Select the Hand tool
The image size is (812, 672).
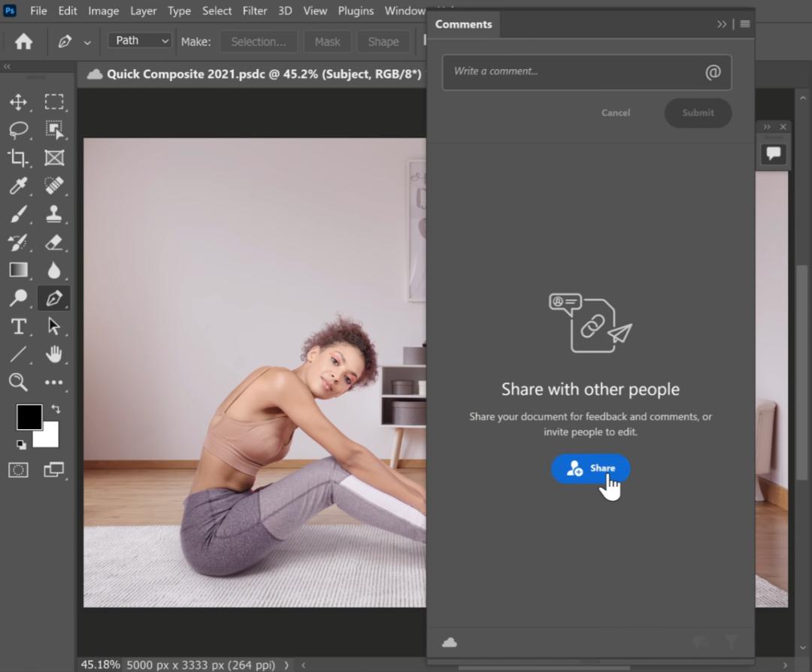click(53, 354)
